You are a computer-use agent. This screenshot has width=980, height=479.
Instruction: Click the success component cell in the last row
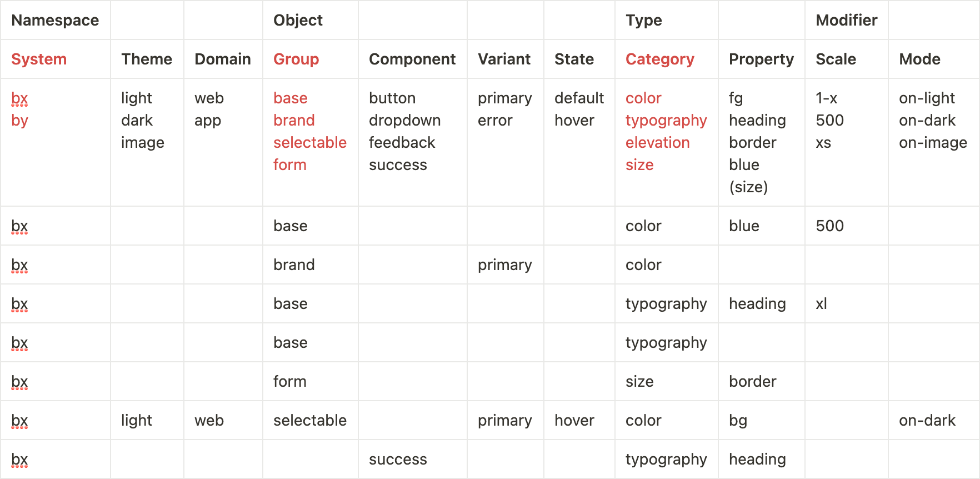pyautogui.click(x=412, y=459)
